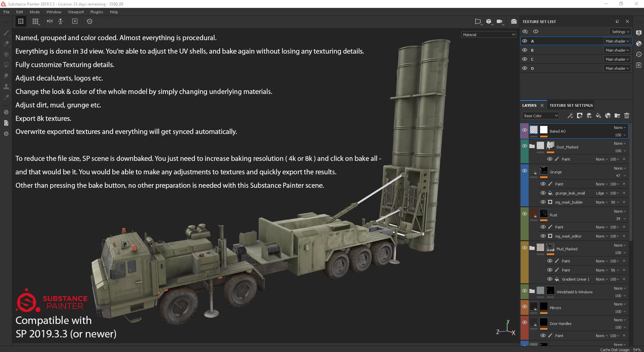Select the Polygon Fill tool
The image size is (644, 352).
click(x=6, y=65)
